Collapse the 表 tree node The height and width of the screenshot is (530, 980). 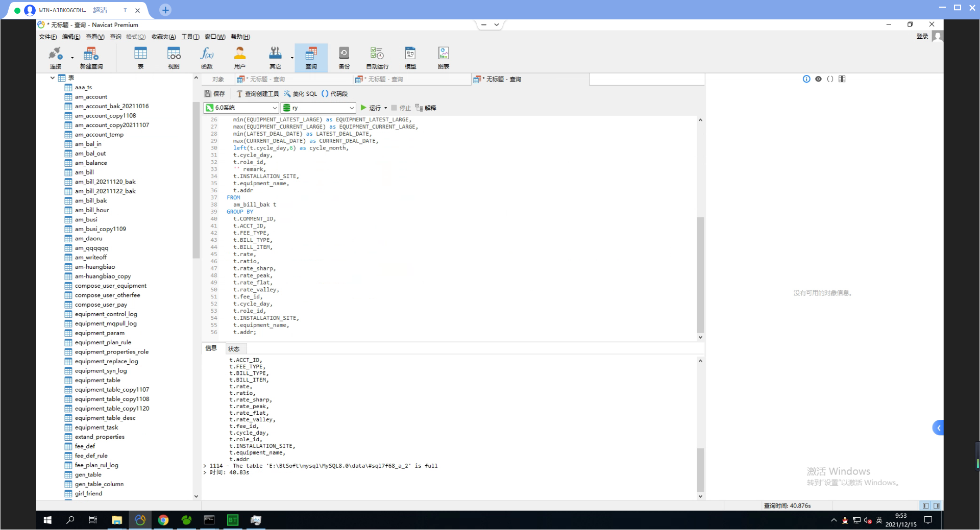(x=53, y=78)
